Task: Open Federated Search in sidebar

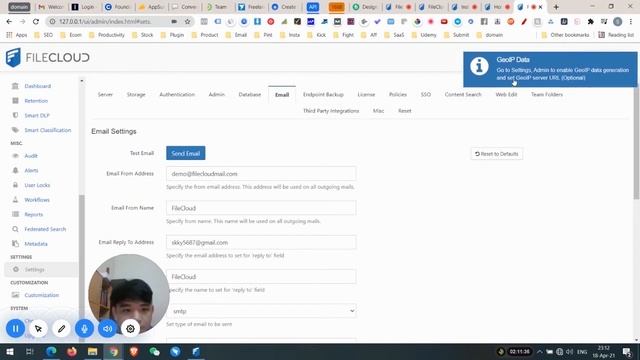Action: (x=45, y=229)
